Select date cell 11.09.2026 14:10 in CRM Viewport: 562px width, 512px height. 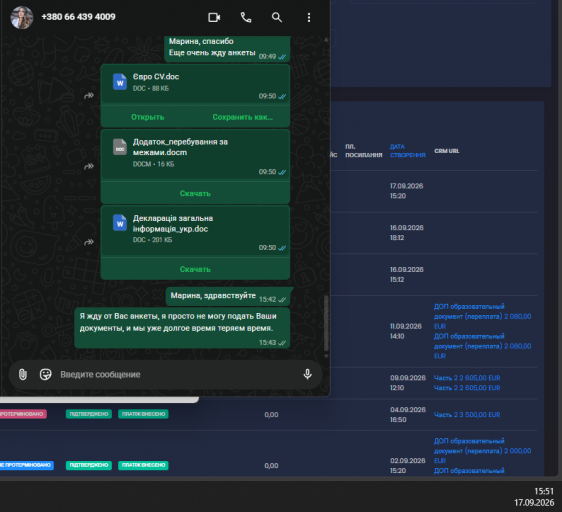point(406,331)
